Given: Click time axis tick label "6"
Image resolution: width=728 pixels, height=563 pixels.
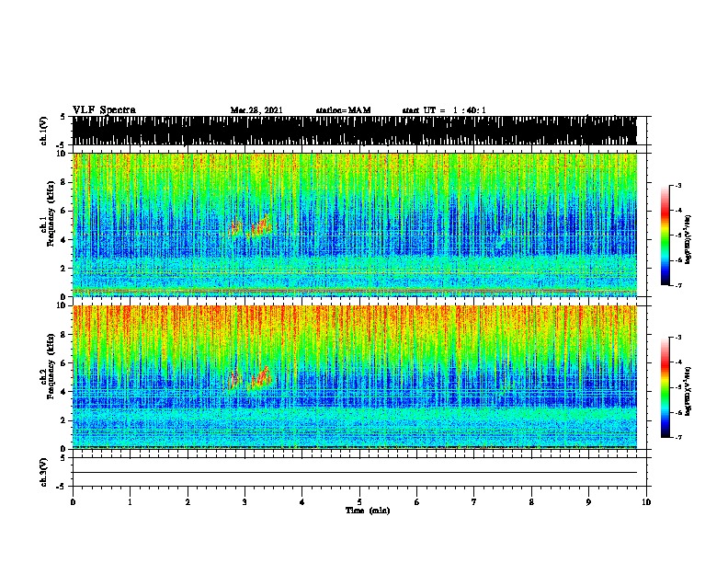Looking at the screenshot, I should click(x=416, y=502).
